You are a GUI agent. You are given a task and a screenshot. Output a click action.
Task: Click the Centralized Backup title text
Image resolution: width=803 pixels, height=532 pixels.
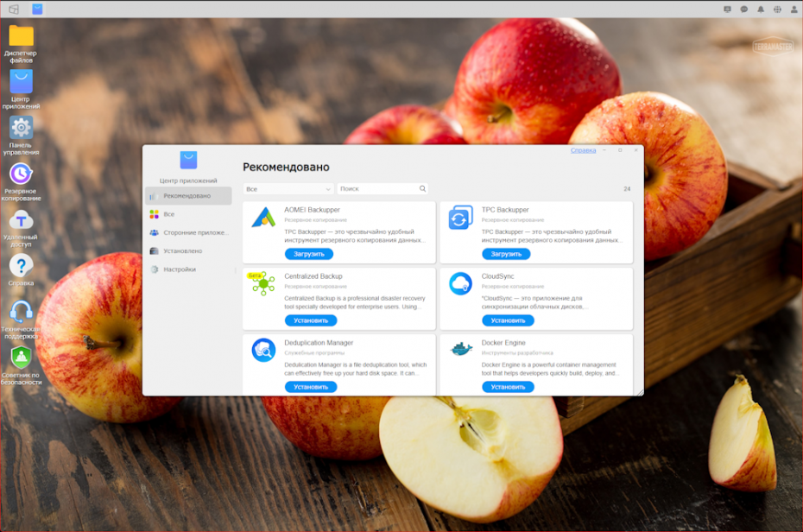pyautogui.click(x=313, y=276)
